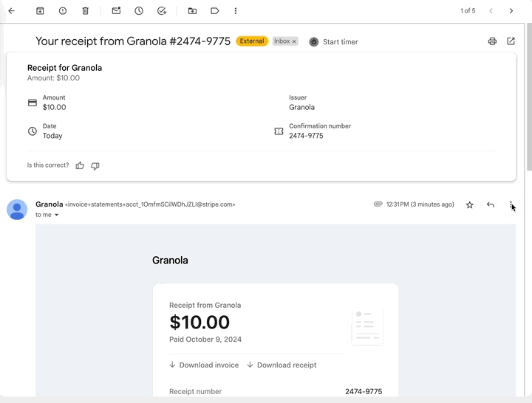This screenshot has height=403, width=532.
Task: Expand the 'to me' recipient details
Action: tap(57, 215)
